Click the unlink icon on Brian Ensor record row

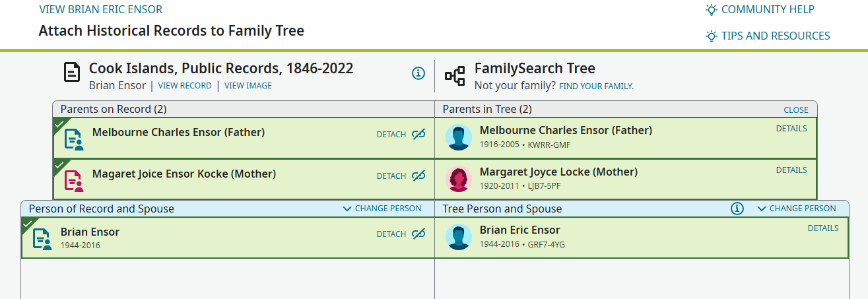click(x=418, y=234)
